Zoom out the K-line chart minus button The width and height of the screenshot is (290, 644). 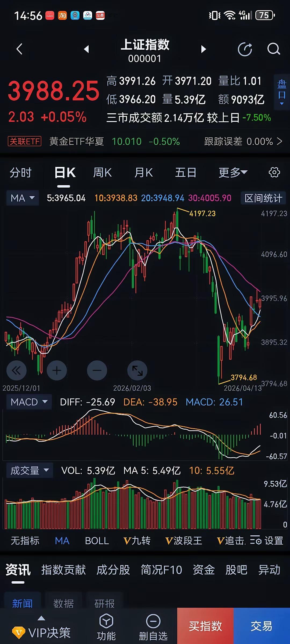click(x=97, y=371)
